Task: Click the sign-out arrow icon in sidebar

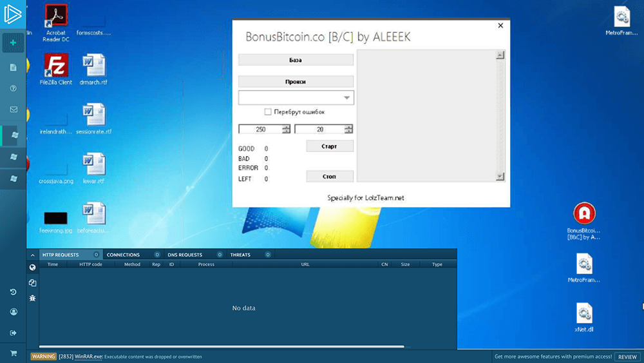Action: coord(13,333)
